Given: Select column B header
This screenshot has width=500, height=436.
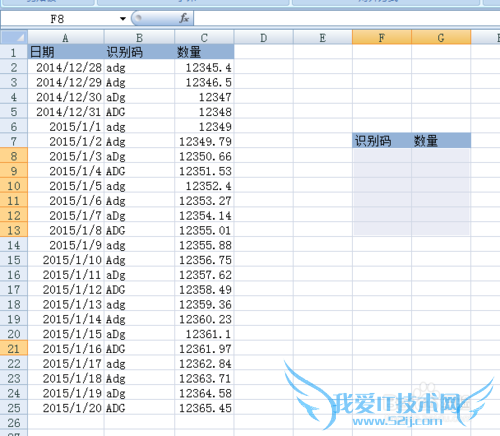Looking at the screenshot, I should (x=139, y=37).
